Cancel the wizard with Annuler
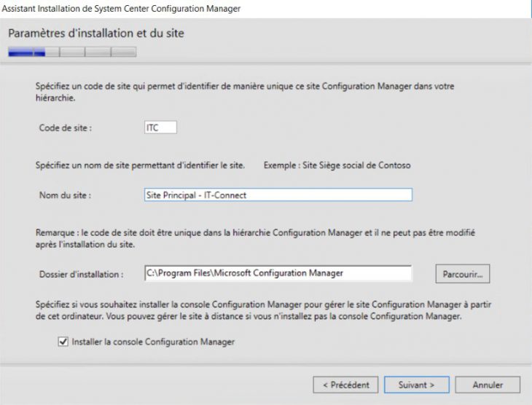Viewport: 532px width, 405px height. [x=488, y=384]
